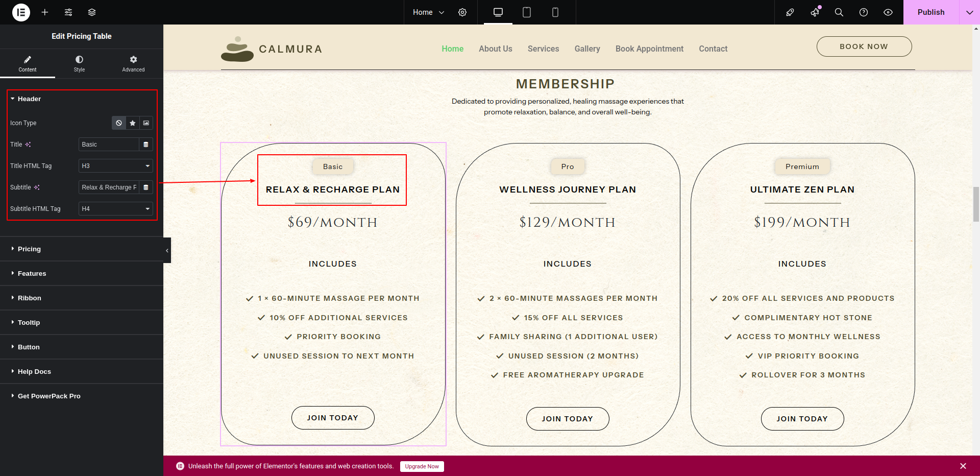The image size is (980, 476).
Task: Click the Elementor logo icon
Action: coord(21,12)
